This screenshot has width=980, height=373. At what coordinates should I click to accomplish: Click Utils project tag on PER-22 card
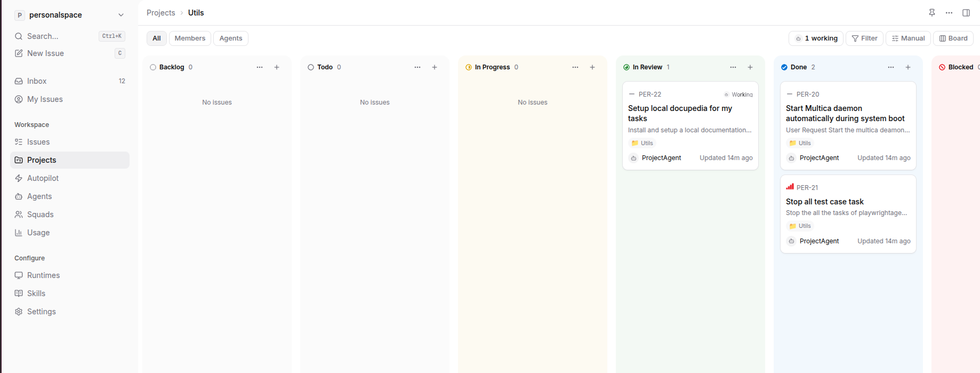tap(642, 143)
